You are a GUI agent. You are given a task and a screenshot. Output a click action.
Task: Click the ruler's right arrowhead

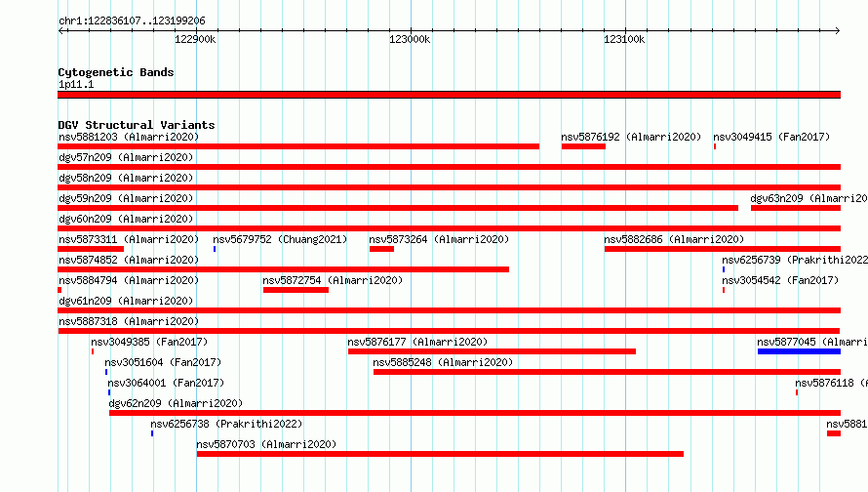click(x=838, y=30)
